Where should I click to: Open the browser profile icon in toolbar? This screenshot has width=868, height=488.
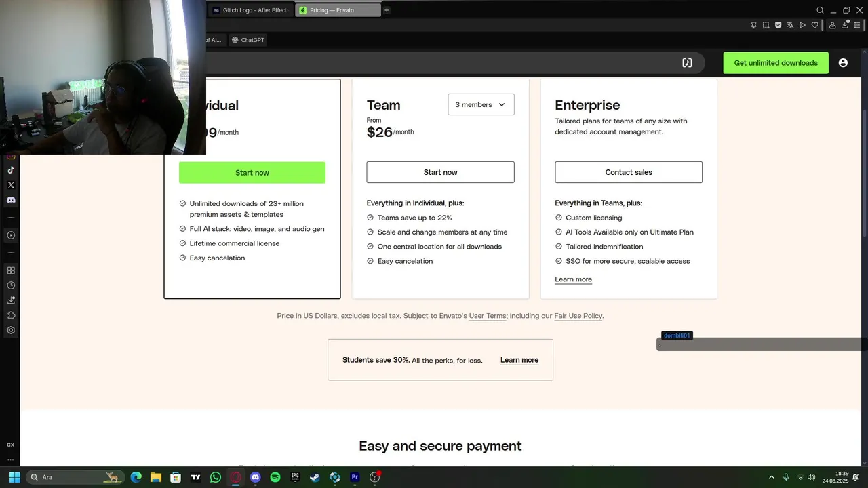pos(832,25)
